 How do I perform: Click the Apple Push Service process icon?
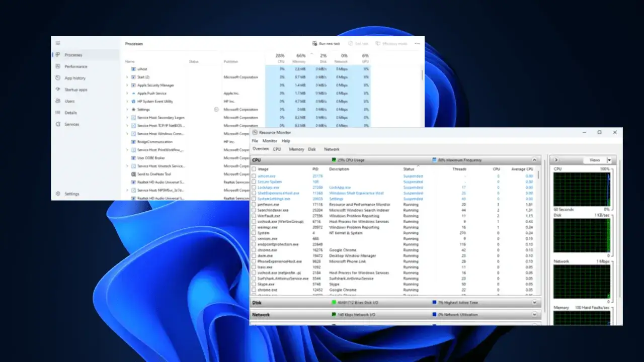(133, 93)
